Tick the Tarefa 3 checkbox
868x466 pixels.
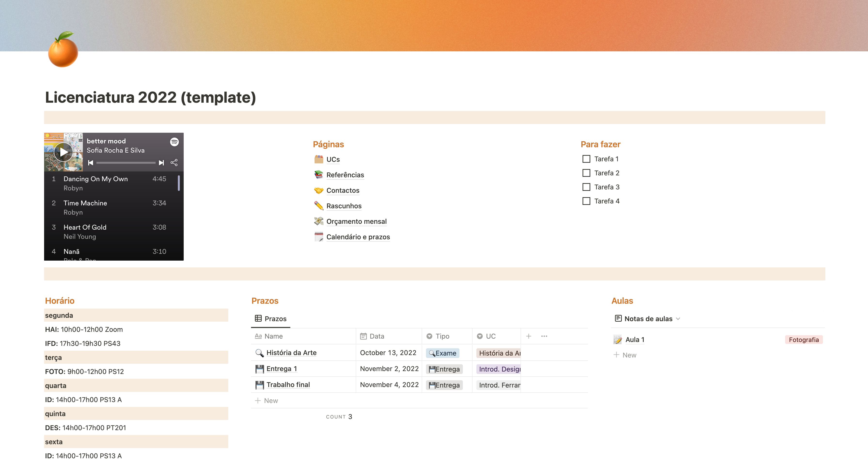[586, 187]
